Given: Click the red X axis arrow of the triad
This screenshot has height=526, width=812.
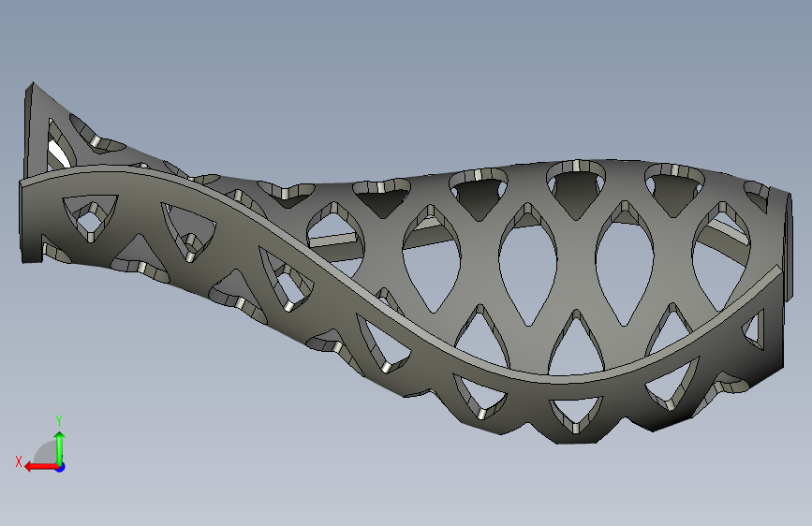Looking at the screenshot, I should pos(41,467).
